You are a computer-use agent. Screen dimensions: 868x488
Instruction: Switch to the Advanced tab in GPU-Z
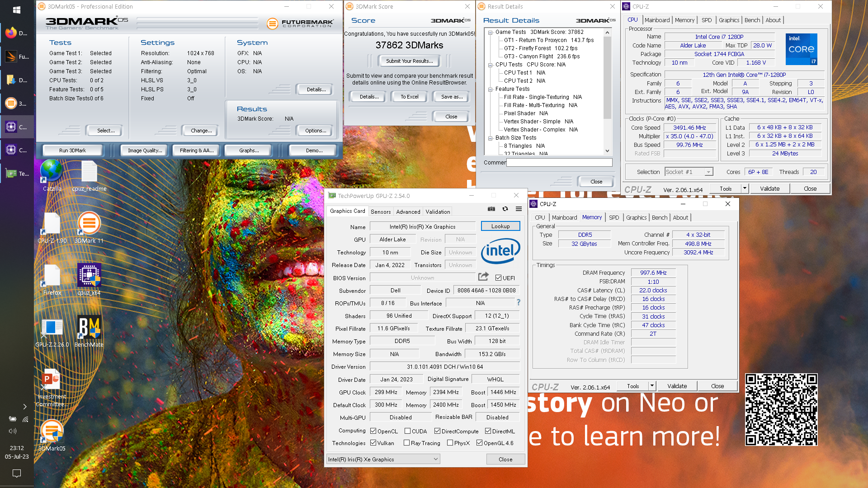pyautogui.click(x=408, y=211)
